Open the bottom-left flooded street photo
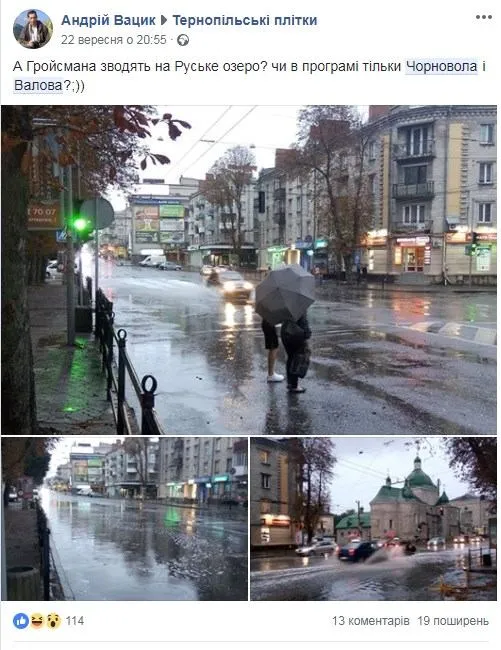 124,519
